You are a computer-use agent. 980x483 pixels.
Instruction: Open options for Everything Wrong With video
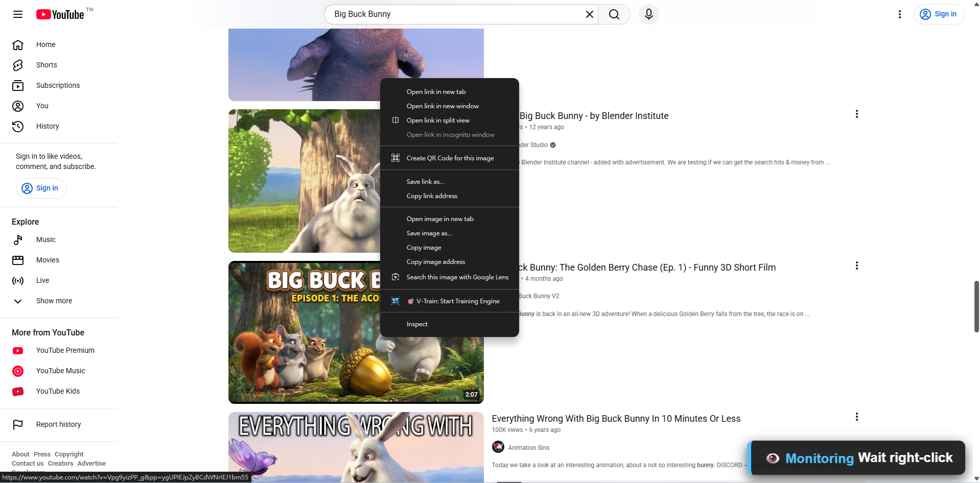pyautogui.click(x=857, y=417)
